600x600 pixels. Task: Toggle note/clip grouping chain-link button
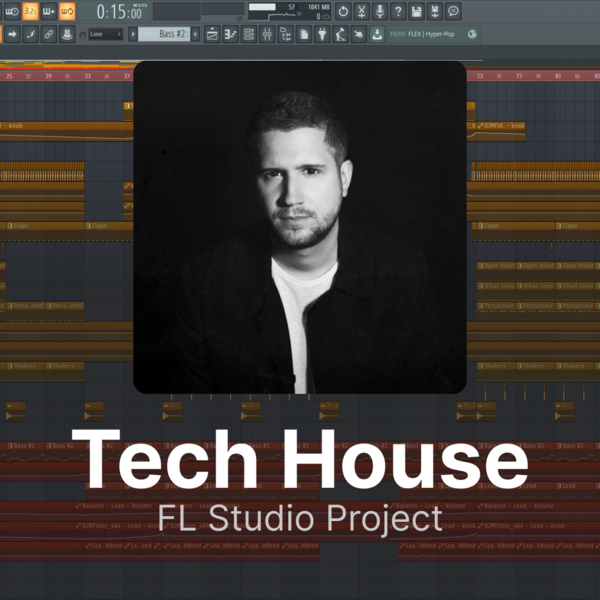[49, 34]
